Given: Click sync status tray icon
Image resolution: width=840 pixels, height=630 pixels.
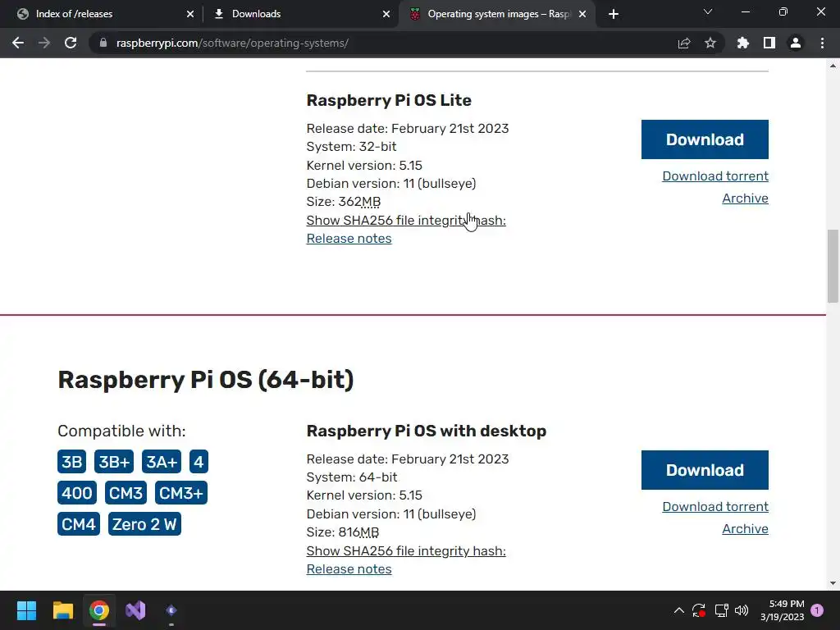Looking at the screenshot, I should point(699,610).
